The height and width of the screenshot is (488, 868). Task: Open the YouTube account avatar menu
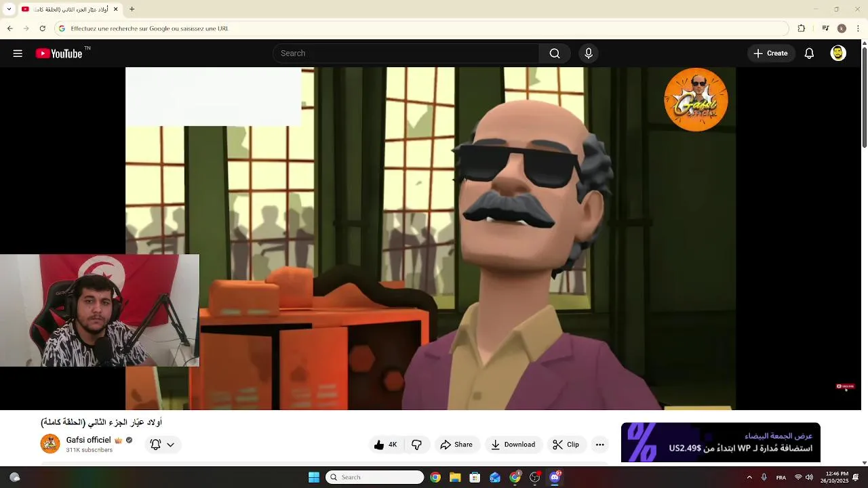tap(838, 54)
